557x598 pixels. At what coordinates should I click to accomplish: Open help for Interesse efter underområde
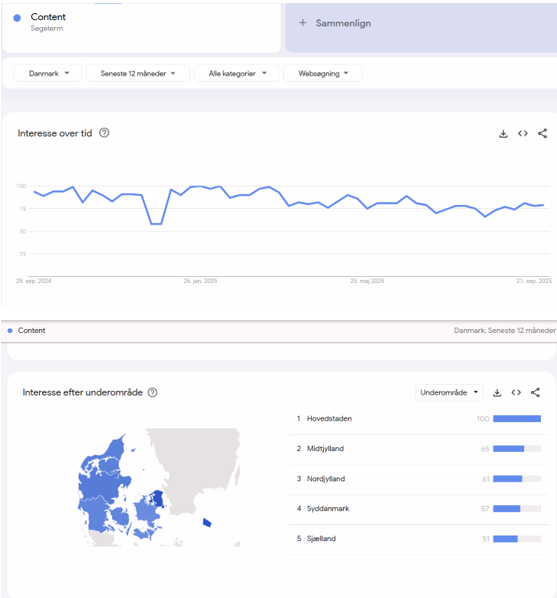(x=152, y=392)
